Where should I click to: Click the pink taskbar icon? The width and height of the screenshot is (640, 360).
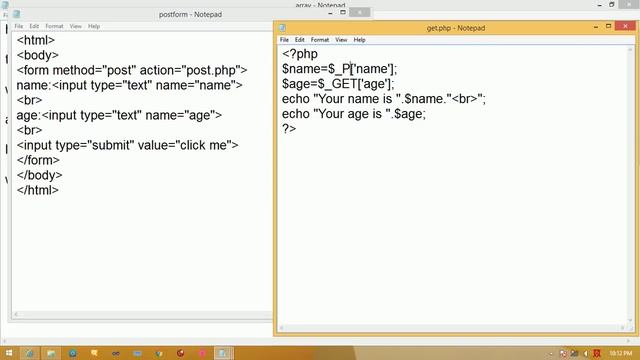[x=202, y=353]
